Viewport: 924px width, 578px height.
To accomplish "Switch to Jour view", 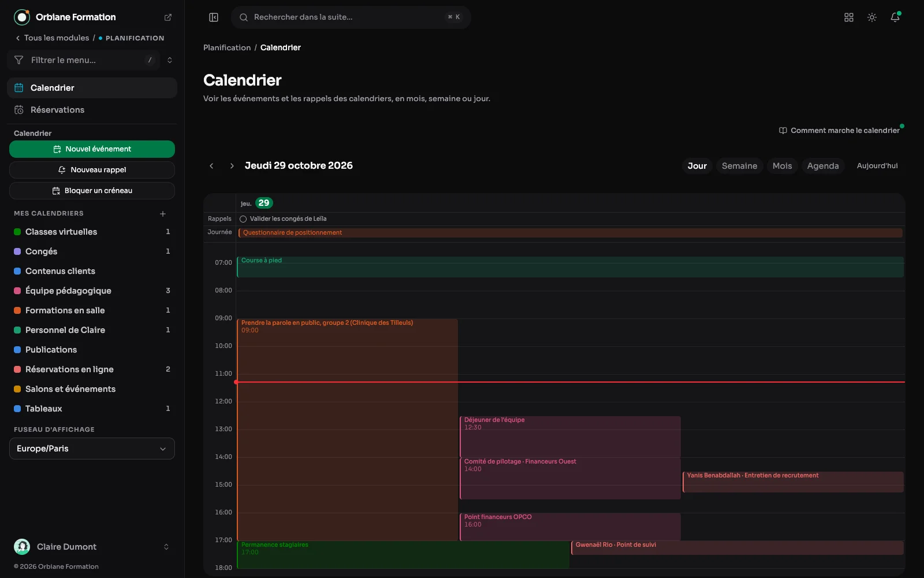I will pyautogui.click(x=697, y=166).
